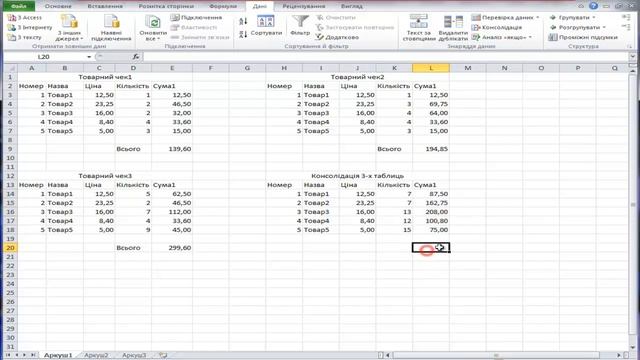The width and height of the screenshot is (640, 360).
Task: Open the Перевірка даних dropdown arrow
Action: point(538,18)
